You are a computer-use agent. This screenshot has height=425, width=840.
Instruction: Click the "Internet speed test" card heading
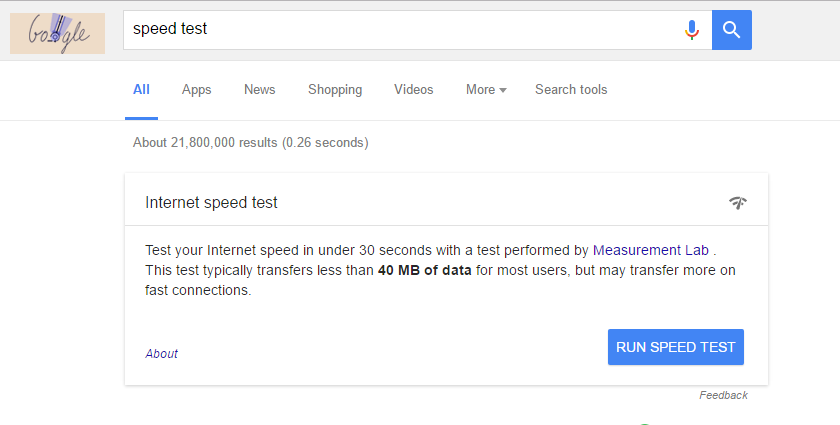(x=212, y=203)
